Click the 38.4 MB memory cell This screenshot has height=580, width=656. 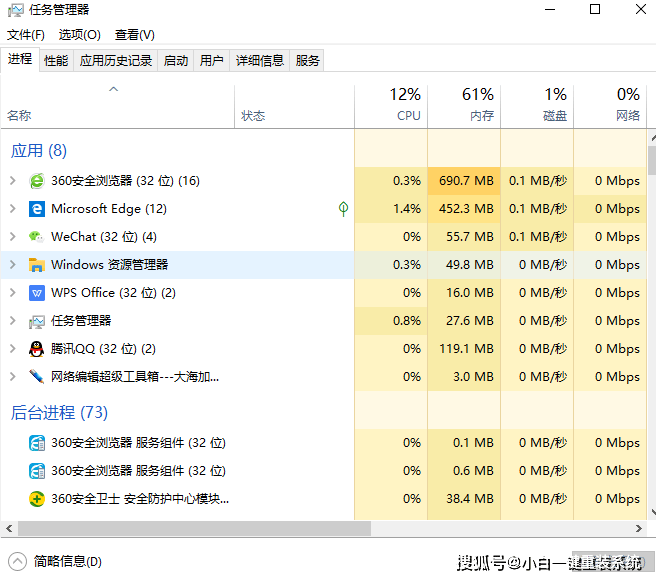click(464, 499)
